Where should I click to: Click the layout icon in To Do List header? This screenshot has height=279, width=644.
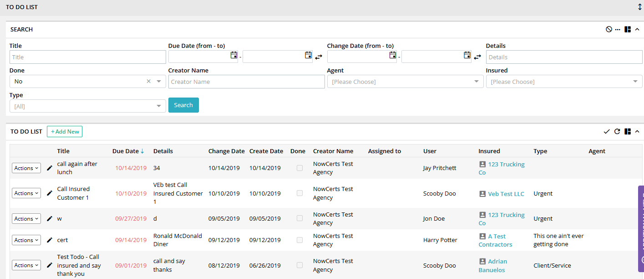[x=628, y=131]
